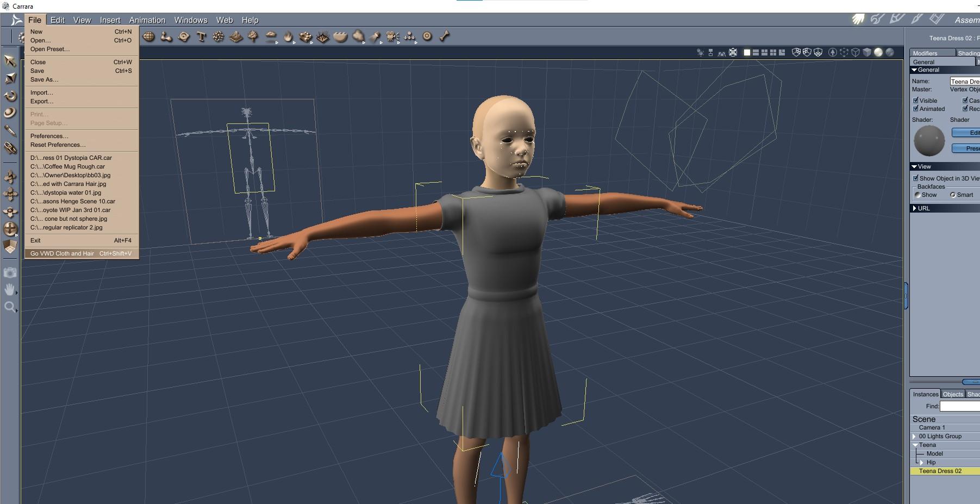
Task: Set display mode to wireframe cube
Action: 856,52
